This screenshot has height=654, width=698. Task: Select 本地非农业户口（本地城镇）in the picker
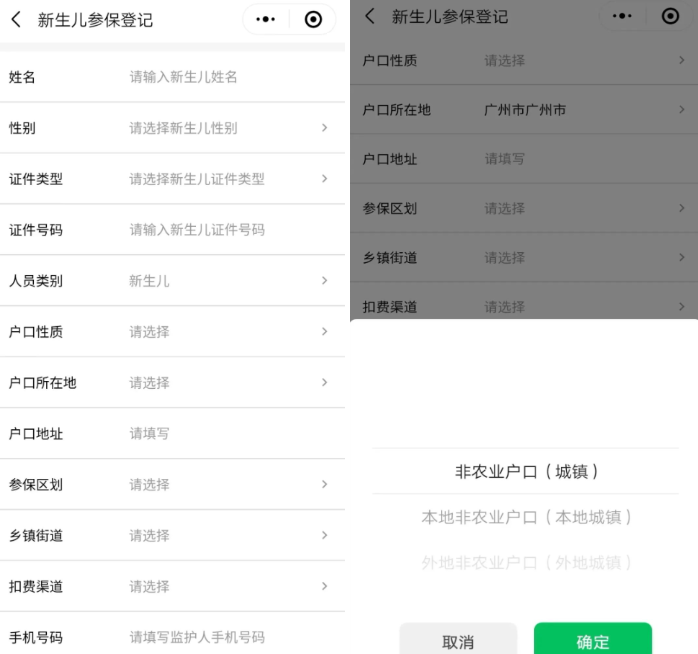pos(526,518)
